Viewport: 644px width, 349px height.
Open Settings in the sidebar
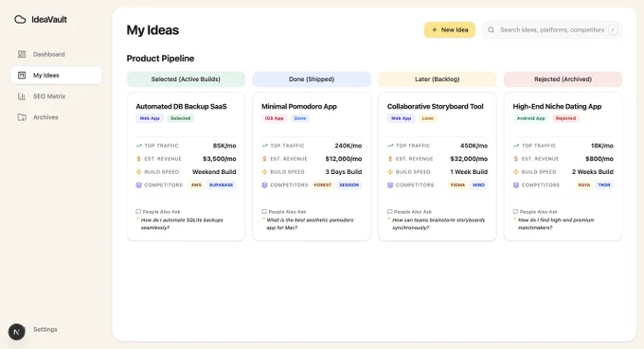coord(45,329)
